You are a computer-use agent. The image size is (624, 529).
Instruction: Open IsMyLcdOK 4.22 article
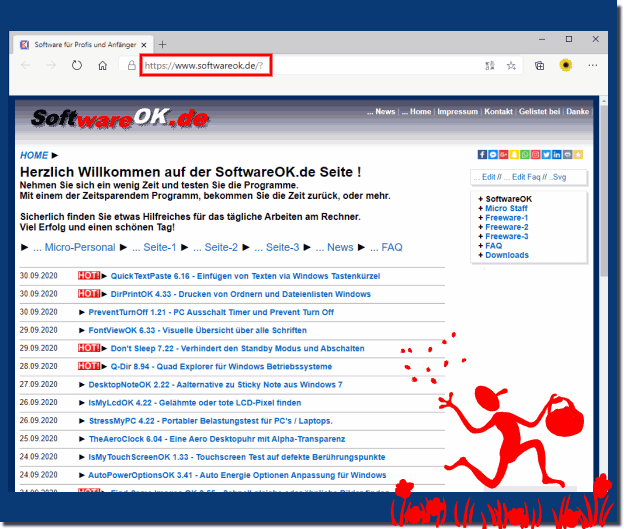pyautogui.click(x=195, y=403)
